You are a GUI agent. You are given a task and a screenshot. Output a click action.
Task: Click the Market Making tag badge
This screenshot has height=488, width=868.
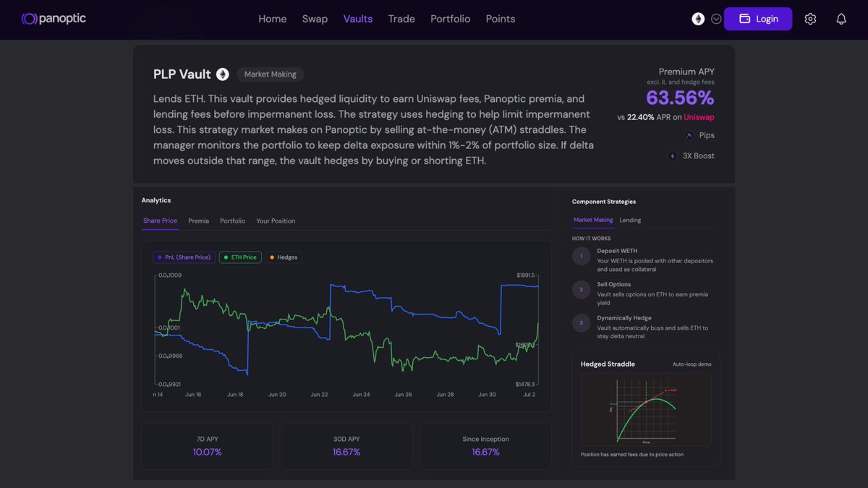pyautogui.click(x=271, y=74)
